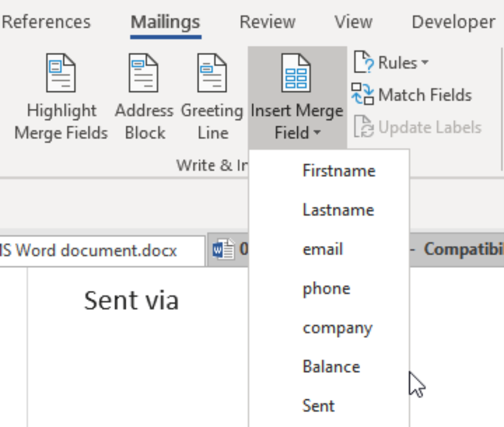The width and height of the screenshot is (504, 427).
Task: Choose the Balance merge field
Action: (332, 367)
